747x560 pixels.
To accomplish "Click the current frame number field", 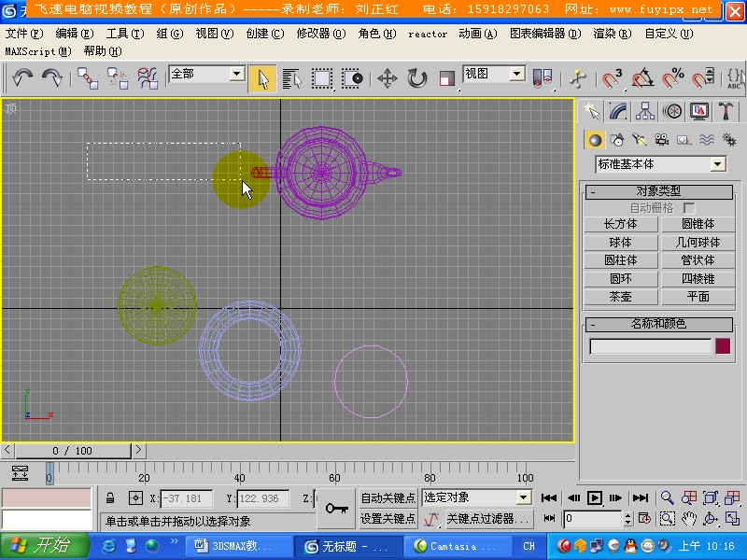I will (593, 518).
